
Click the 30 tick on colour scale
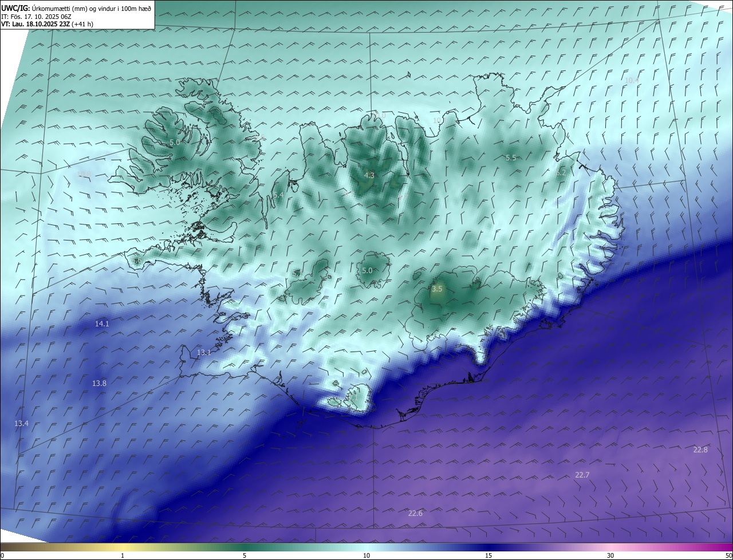[610, 555]
